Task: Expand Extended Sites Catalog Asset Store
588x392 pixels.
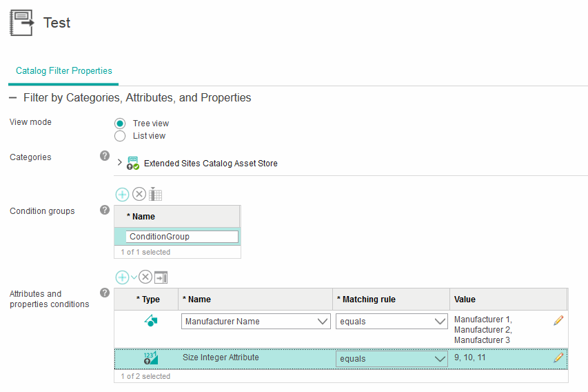Action: point(119,163)
